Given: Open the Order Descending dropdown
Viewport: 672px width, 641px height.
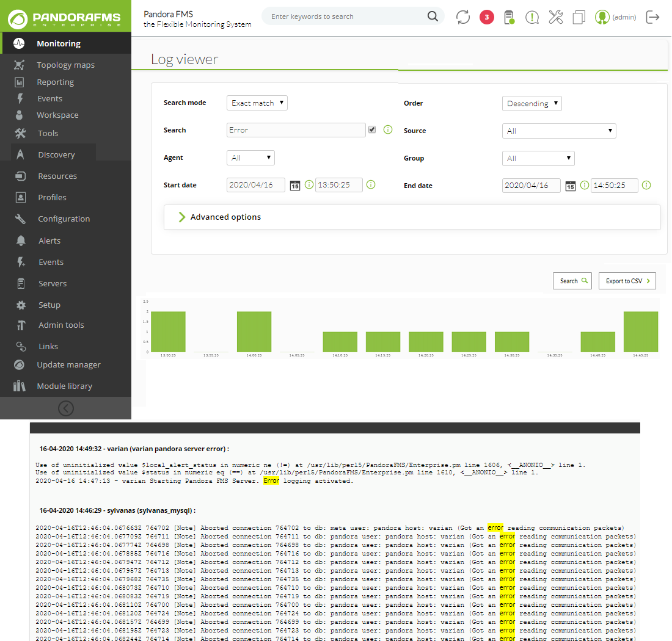Looking at the screenshot, I should click(531, 103).
